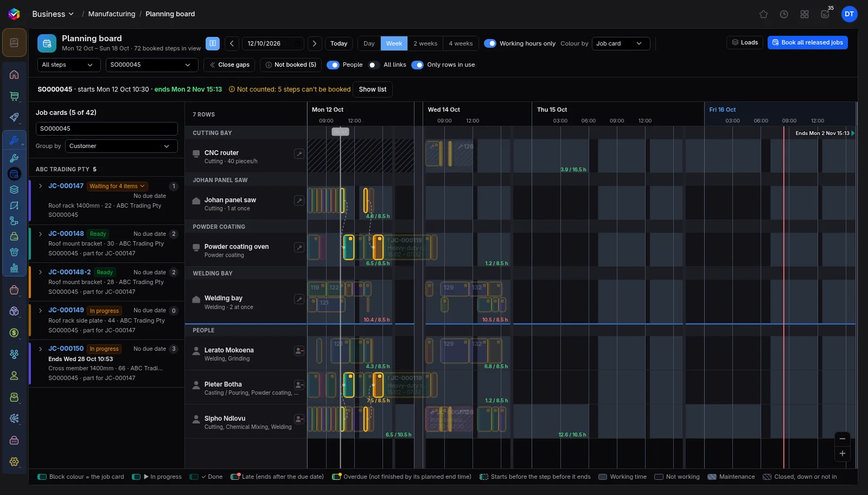Switch to the 2 weeks view tab
The image size is (868, 495).
point(425,43)
